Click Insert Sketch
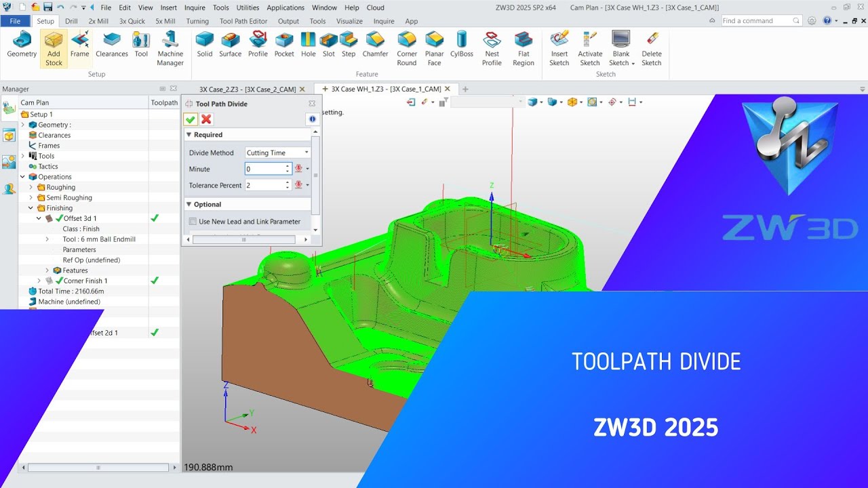868x488 pixels. (559, 48)
